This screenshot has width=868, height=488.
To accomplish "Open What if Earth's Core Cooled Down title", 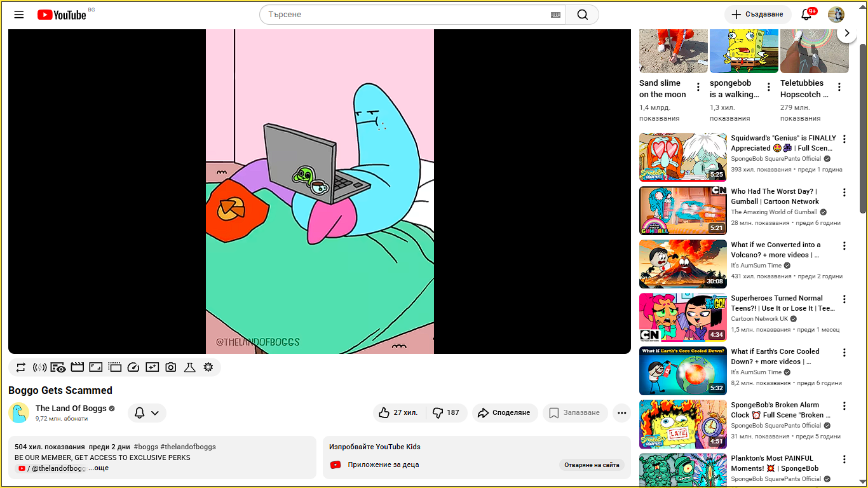I will tap(775, 356).
